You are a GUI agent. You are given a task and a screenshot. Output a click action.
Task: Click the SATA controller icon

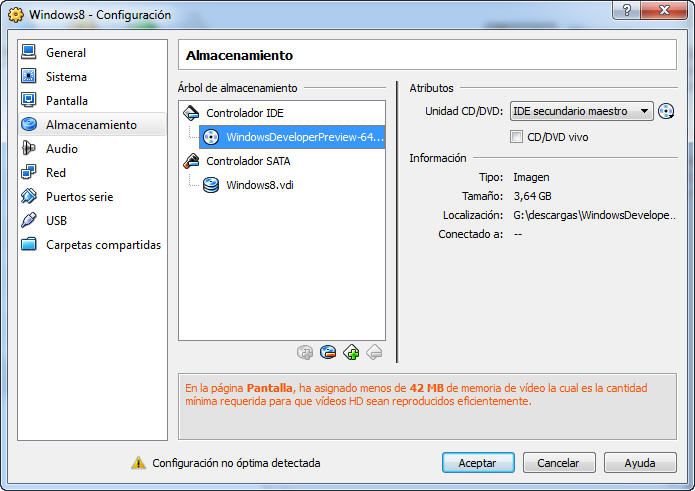click(x=191, y=161)
